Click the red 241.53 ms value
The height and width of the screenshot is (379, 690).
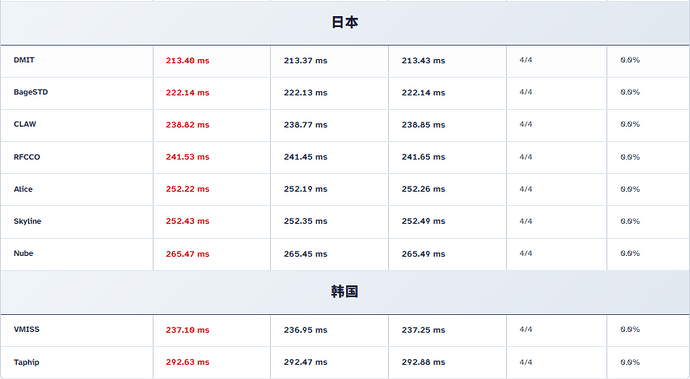pyautogui.click(x=187, y=157)
